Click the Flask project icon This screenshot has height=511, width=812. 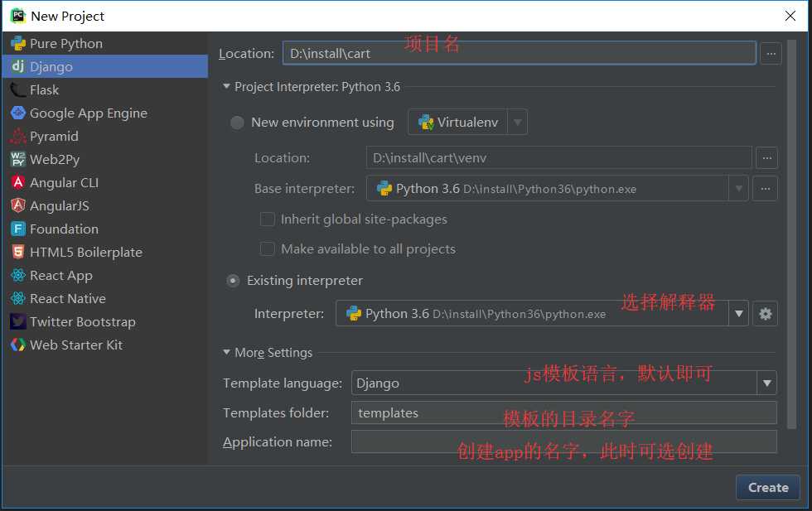18,89
